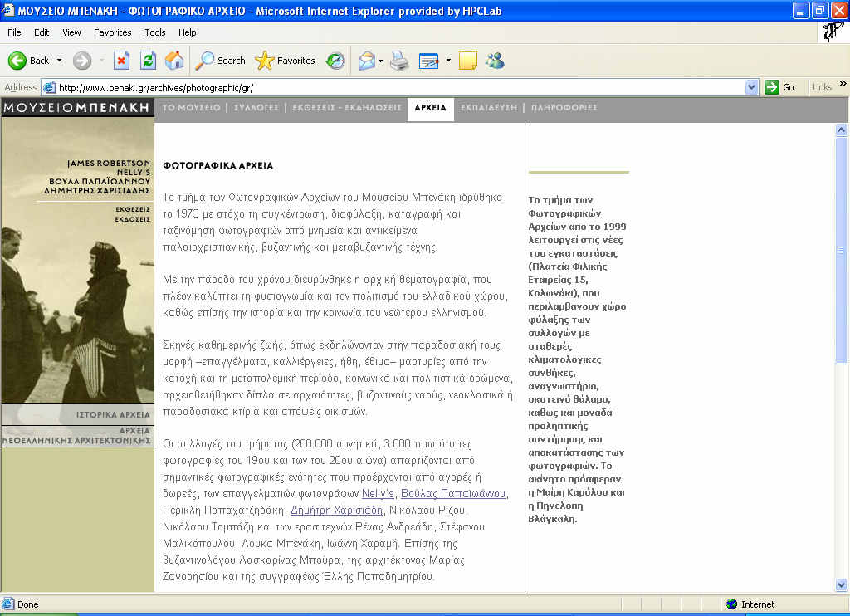Click the grey Forward arrow icon
Image resolution: width=850 pixels, height=616 pixels.
click(x=82, y=61)
